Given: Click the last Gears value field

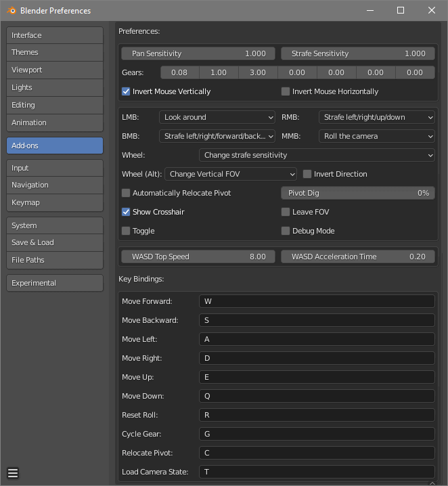Looking at the screenshot, I should tap(415, 72).
